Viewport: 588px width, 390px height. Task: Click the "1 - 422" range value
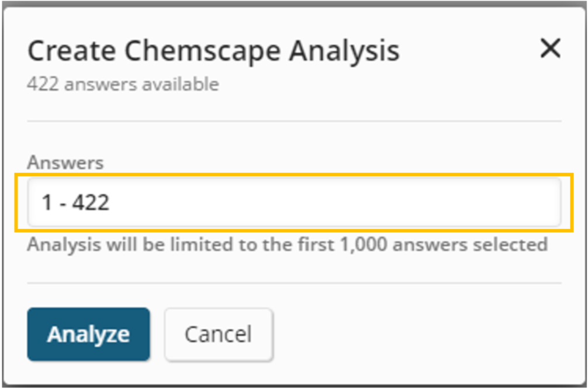75,203
